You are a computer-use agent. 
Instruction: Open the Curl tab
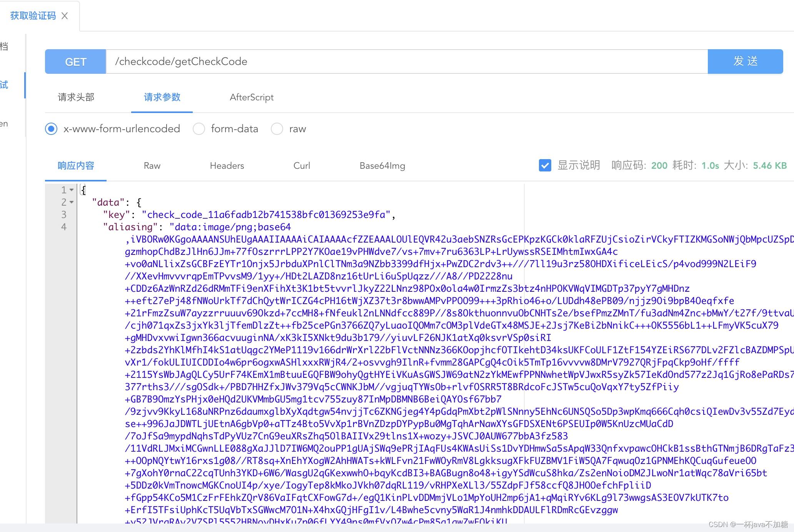tap(302, 166)
